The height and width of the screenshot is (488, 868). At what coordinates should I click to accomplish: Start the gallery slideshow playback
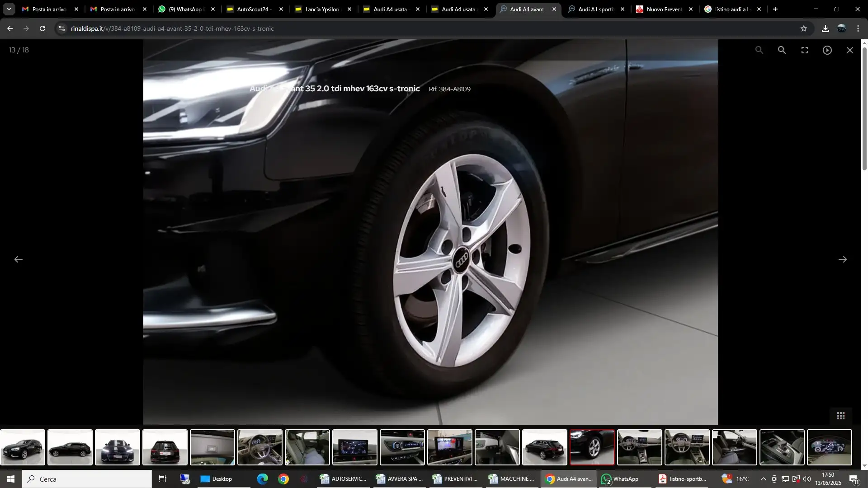[x=827, y=50]
